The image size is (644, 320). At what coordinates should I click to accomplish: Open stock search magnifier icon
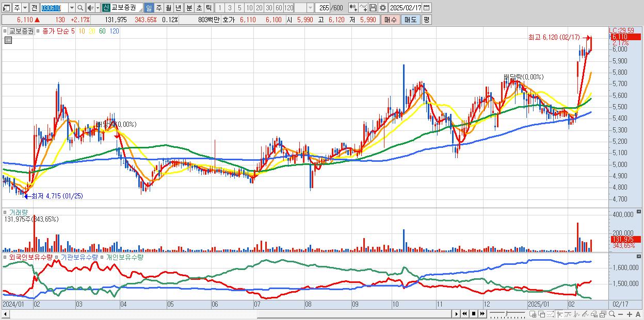81,8
